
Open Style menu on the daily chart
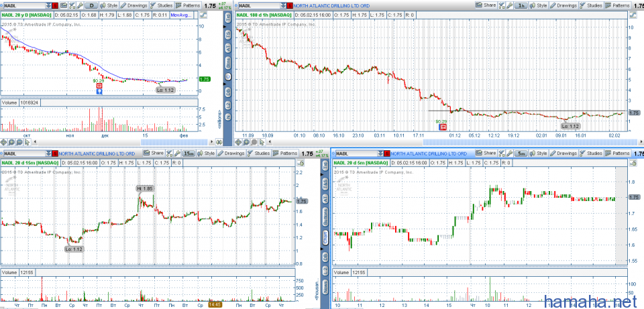tap(109, 5)
